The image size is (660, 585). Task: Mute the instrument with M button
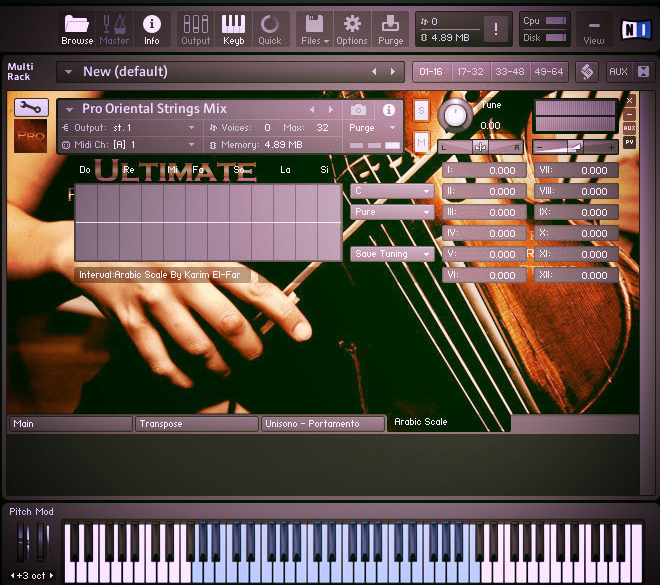[x=421, y=143]
